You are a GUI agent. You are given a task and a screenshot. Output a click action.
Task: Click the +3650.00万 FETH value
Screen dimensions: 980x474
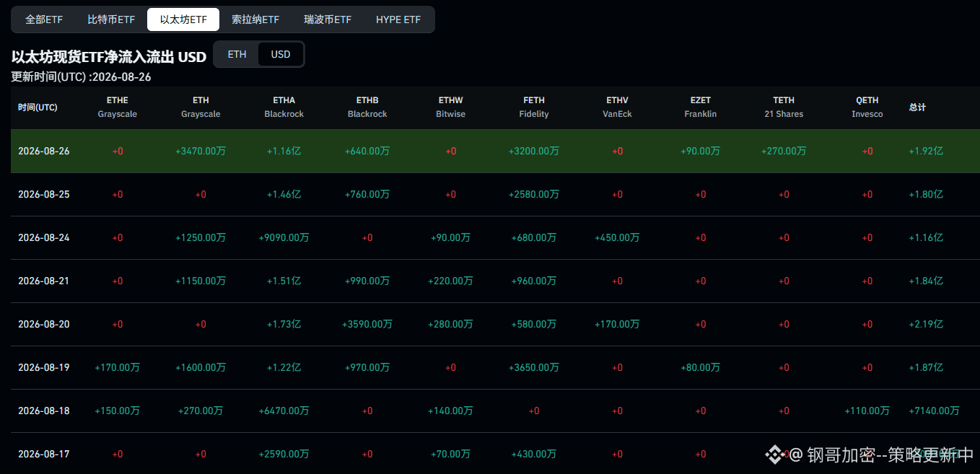(534, 367)
